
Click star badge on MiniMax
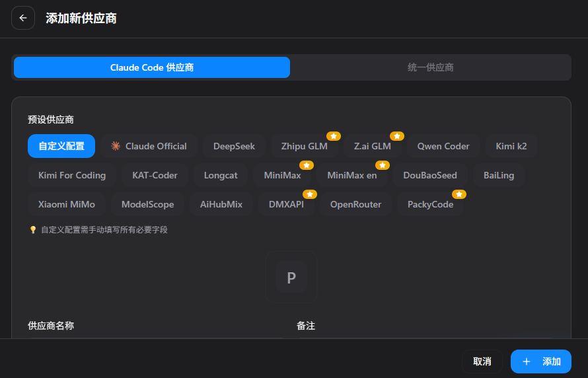(x=307, y=165)
